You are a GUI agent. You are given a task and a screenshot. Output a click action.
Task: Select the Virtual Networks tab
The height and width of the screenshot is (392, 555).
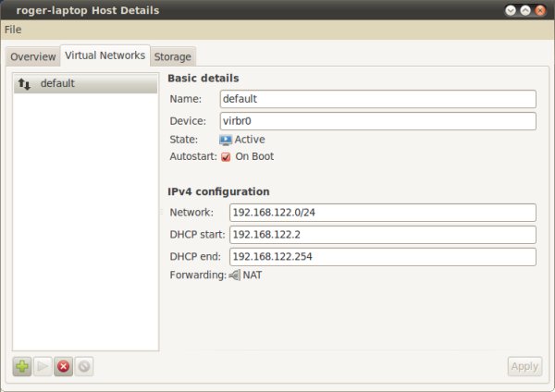(105, 55)
